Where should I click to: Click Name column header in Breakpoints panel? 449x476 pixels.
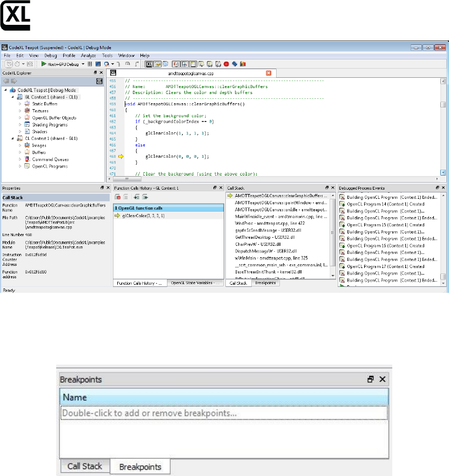pyautogui.click(x=224, y=397)
